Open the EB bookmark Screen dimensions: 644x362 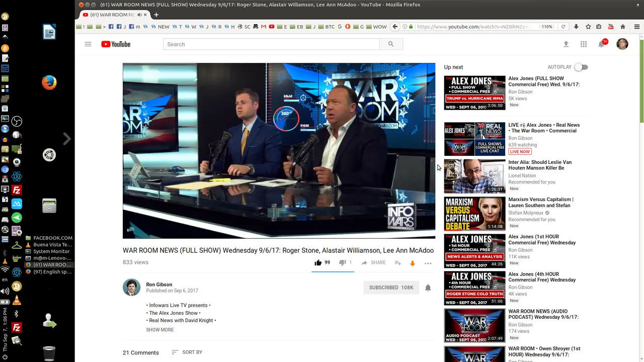tap(297, 27)
